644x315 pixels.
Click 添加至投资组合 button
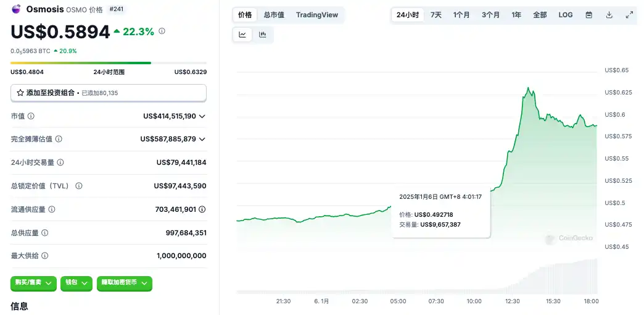pyautogui.click(x=109, y=93)
